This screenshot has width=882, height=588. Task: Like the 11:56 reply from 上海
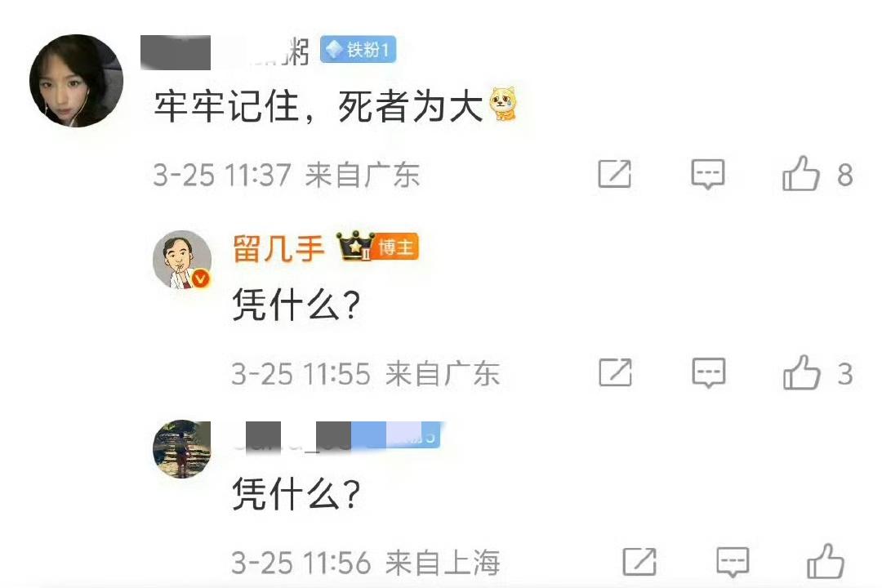(826, 562)
